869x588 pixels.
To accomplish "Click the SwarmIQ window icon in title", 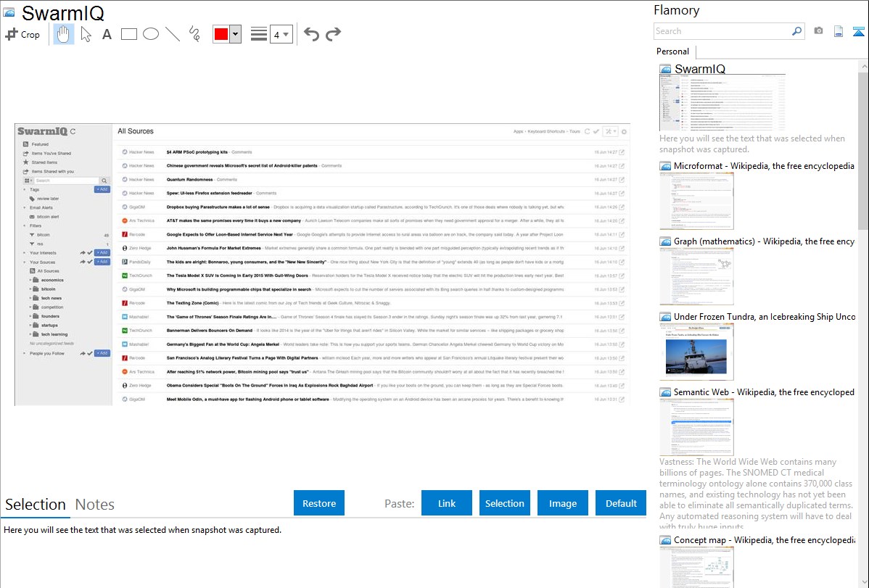I will pyautogui.click(x=9, y=12).
